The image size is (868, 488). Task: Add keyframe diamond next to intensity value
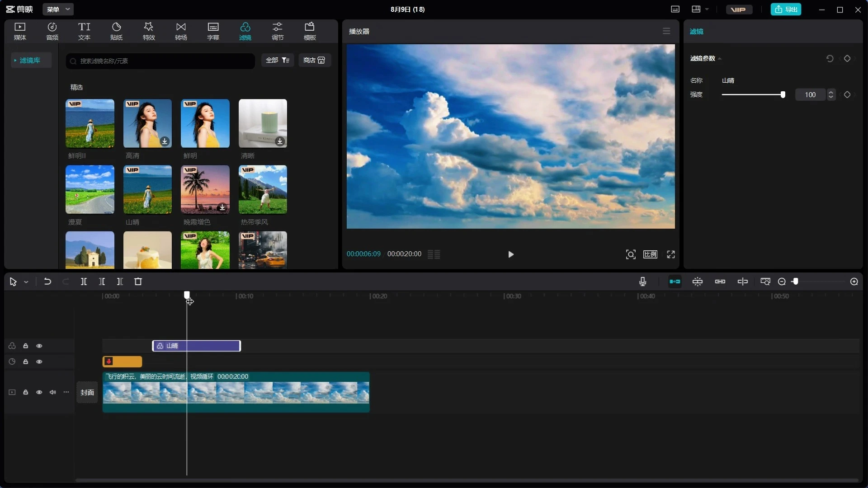pyautogui.click(x=847, y=94)
